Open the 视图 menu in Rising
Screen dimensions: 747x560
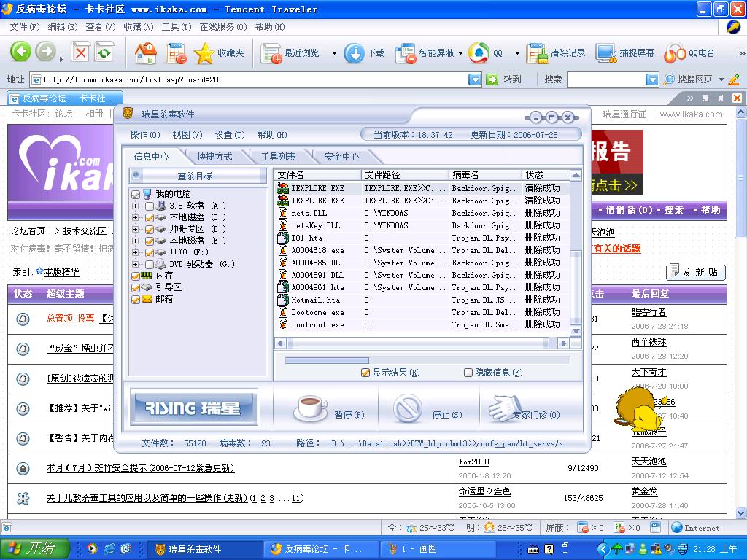click(187, 135)
